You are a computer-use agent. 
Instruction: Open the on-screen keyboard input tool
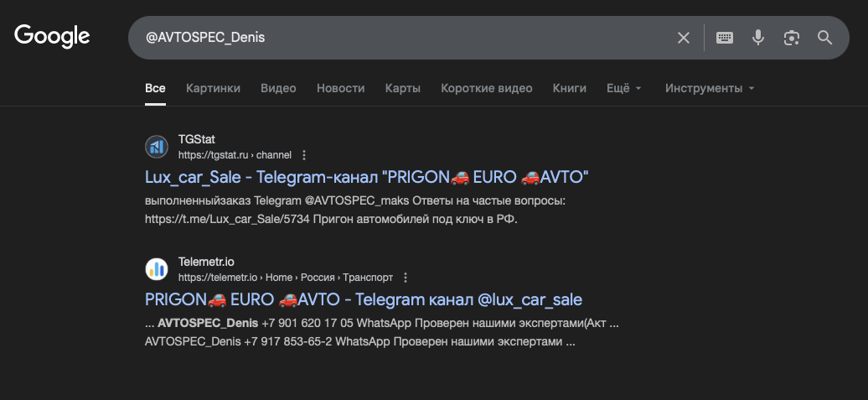[725, 38]
